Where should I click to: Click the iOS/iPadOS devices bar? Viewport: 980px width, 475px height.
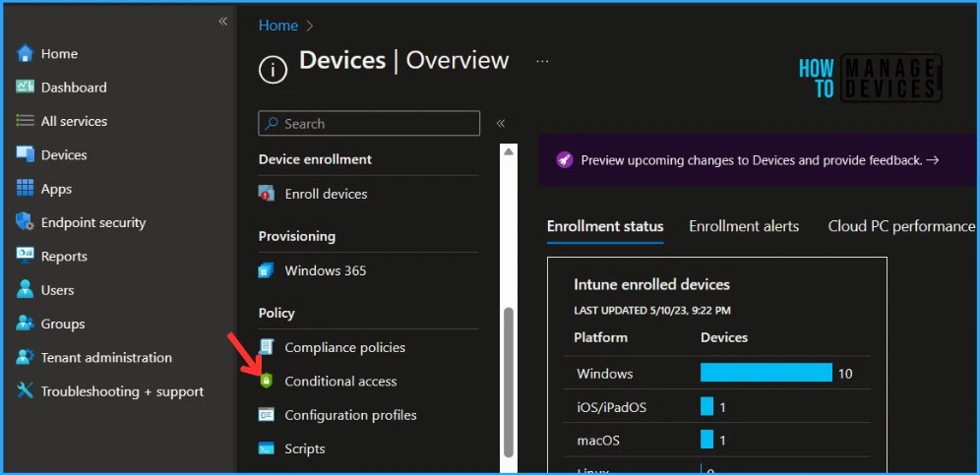point(706,406)
